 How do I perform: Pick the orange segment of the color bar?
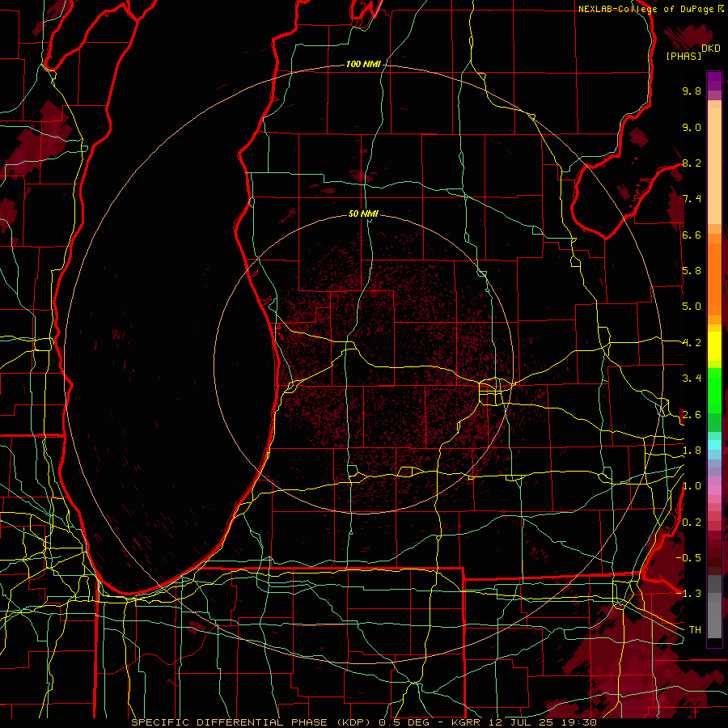pyautogui.click(x=714, y=278)
